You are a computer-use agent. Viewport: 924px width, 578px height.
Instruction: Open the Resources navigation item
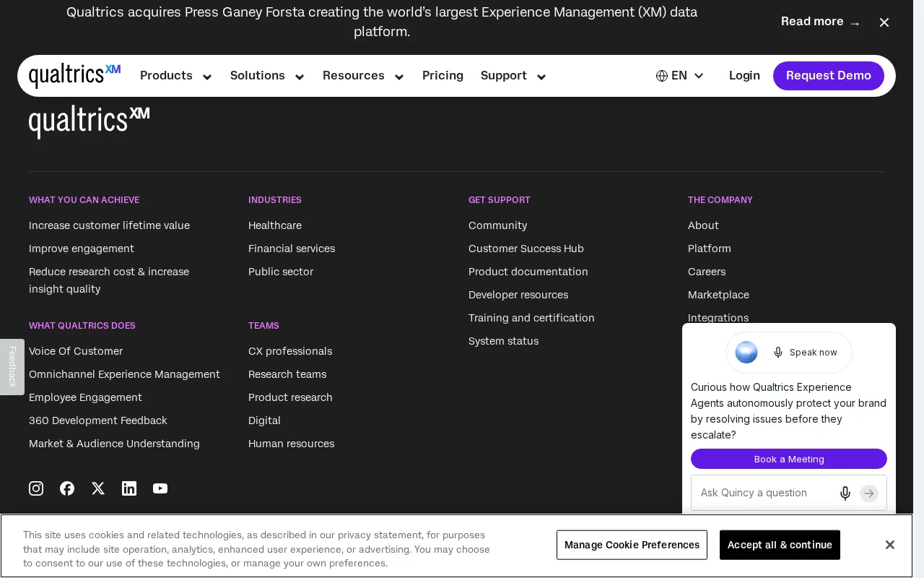(x=354, y=76)
